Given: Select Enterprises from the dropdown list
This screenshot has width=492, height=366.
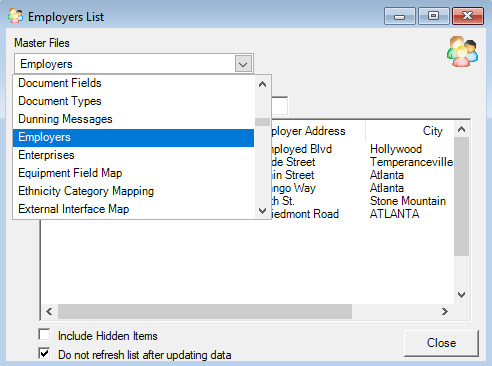Looking at the screenshot, I should [133, 155].
